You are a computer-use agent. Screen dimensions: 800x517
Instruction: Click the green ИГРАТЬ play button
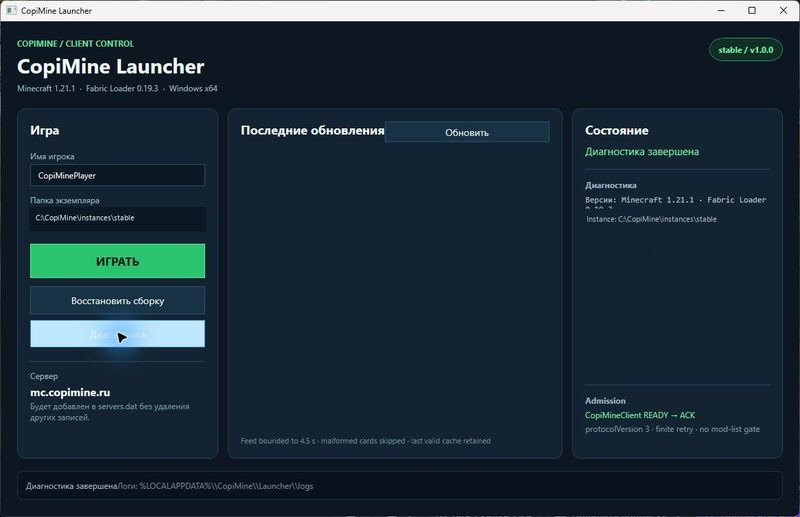pyautogui.click(x=117, y=261)
